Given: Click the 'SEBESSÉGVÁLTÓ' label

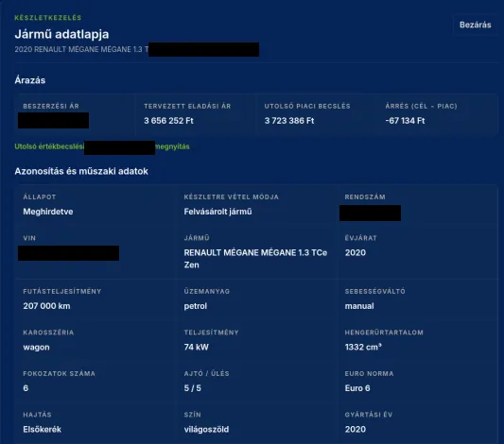Looking at the screenshot, I should tap(374, 292).
